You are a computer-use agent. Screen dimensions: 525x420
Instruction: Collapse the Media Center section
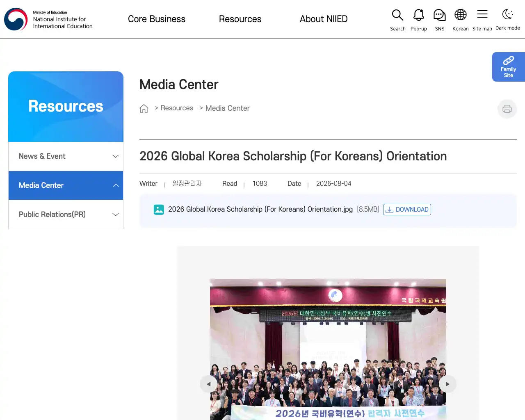66,185
